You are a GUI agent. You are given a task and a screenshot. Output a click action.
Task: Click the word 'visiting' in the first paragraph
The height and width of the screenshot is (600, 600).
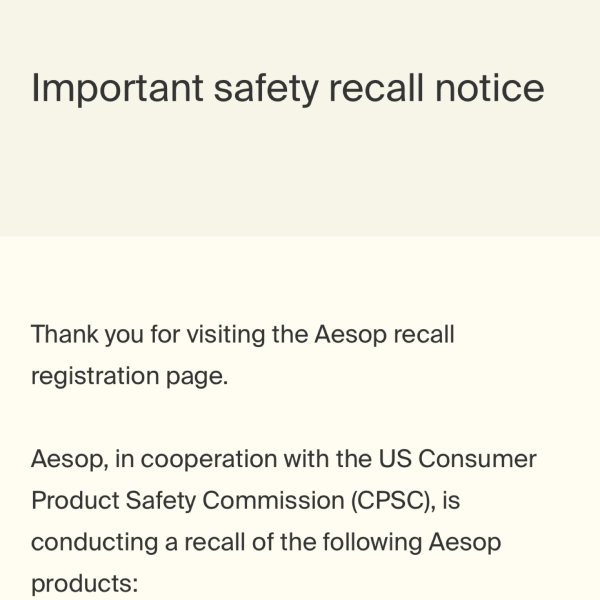click(x=226, y=335)
